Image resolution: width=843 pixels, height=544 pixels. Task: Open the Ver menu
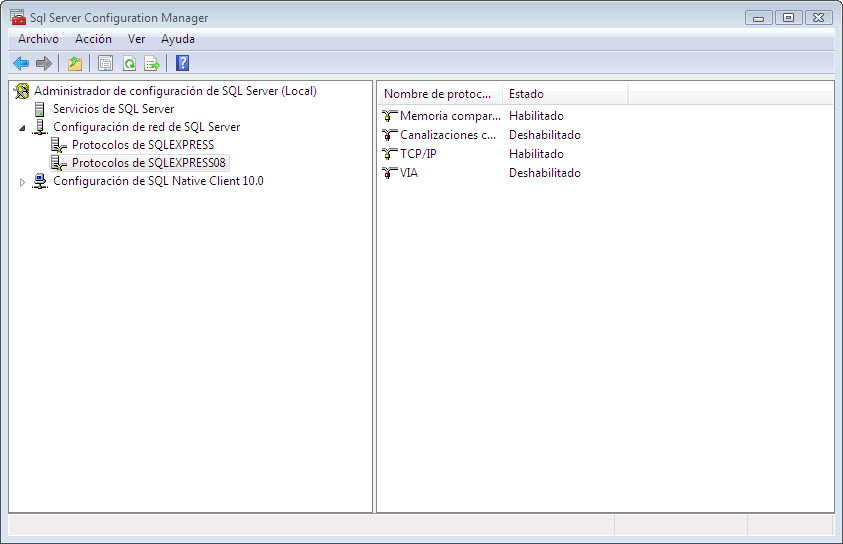(137, 39)
